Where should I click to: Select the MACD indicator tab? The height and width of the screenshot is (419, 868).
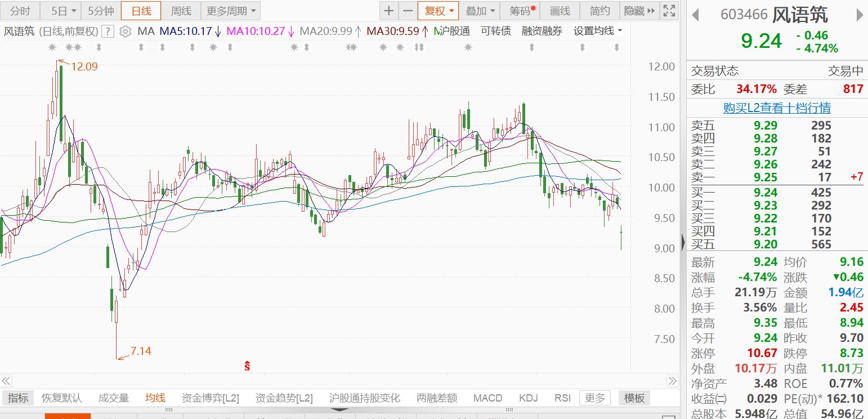[x=487, y=398]
